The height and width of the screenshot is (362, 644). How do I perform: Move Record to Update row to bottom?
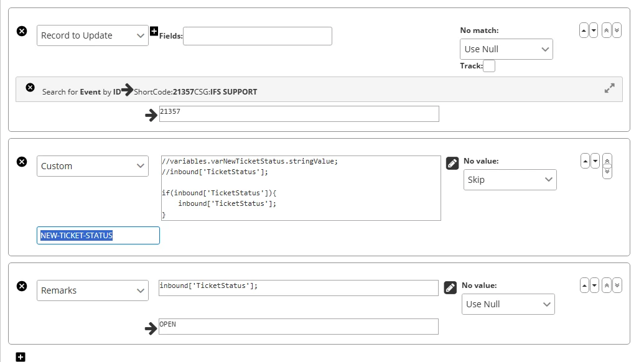(x=617, y=30)
